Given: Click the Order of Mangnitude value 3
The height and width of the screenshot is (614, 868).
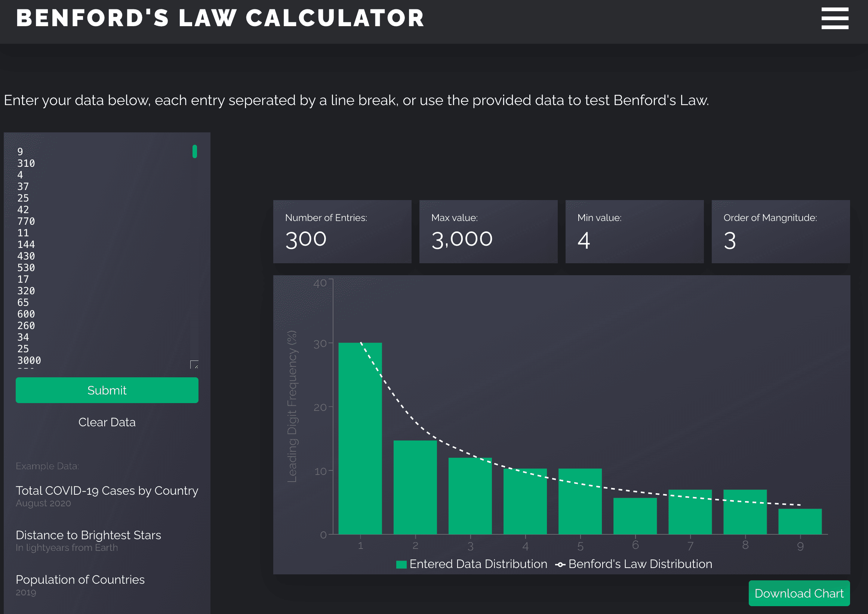Looking at the screenshot, I should [x=730, y=240].
